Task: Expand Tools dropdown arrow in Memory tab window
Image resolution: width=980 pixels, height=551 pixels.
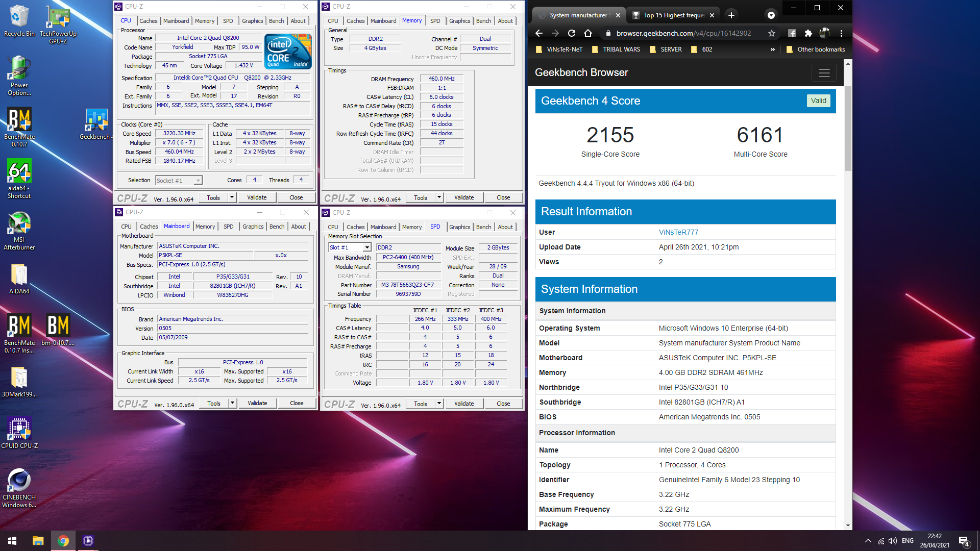Action: 439,197
